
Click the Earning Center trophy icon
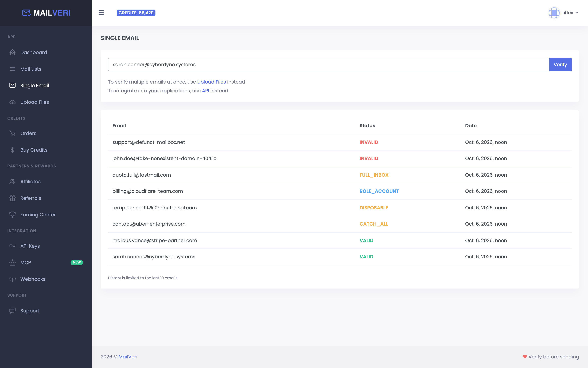tap(12, 215)
